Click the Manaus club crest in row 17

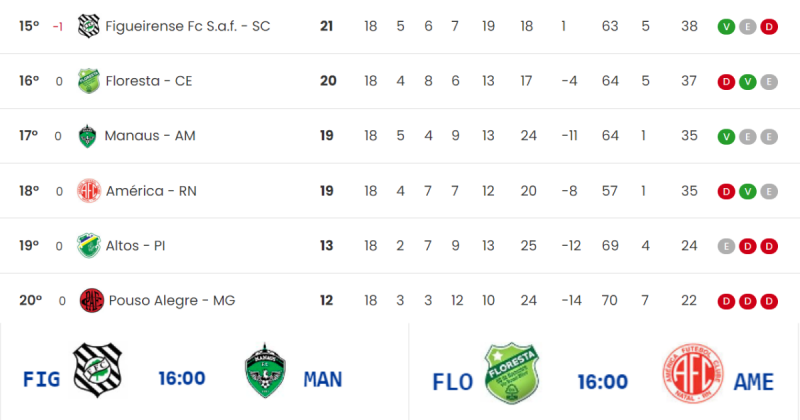[91, 136]
